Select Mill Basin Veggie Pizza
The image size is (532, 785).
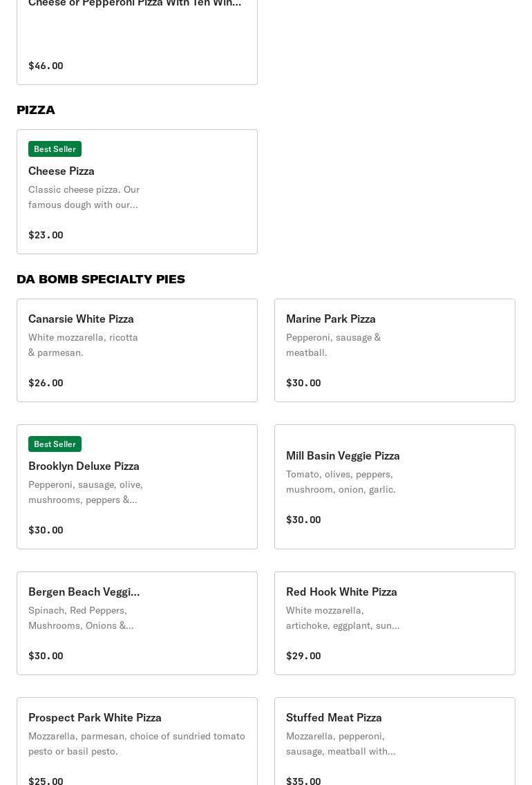[395, 486]
